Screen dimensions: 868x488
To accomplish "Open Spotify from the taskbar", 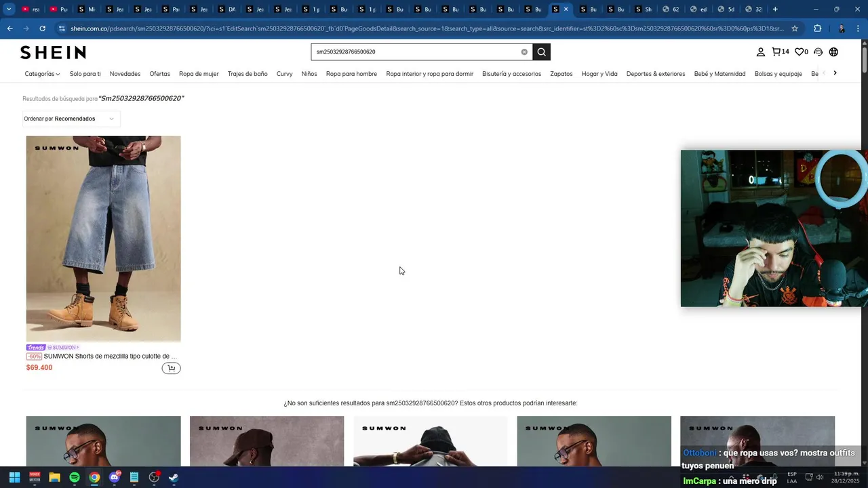I will (x=75, y=477).
